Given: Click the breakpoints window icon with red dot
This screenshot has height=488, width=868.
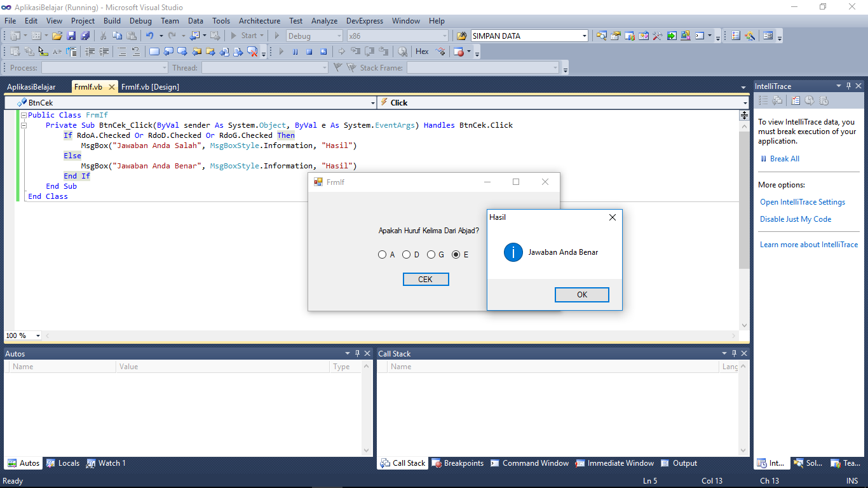Looking at the screenshot, I should [459, 51].
